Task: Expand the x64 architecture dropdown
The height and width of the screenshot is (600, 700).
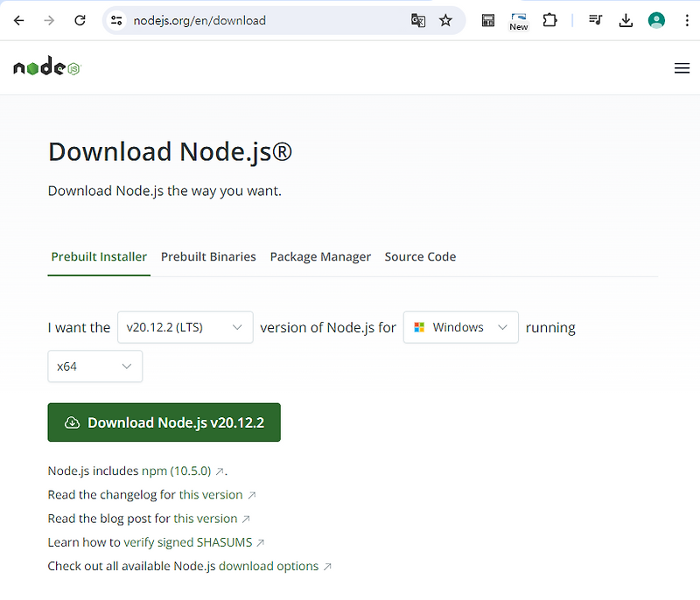Action: [94, 366]
